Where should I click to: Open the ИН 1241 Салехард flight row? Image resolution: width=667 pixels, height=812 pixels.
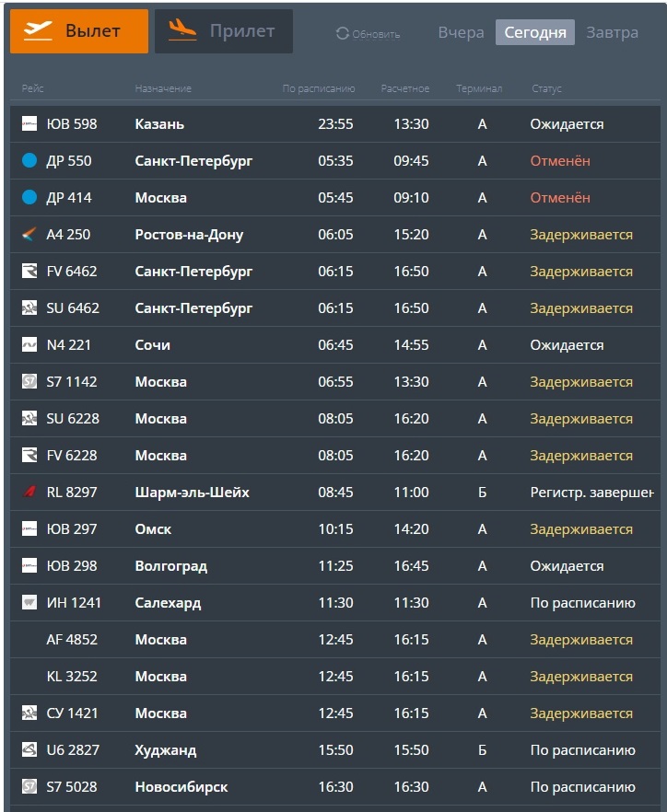(x=334, y=603)
